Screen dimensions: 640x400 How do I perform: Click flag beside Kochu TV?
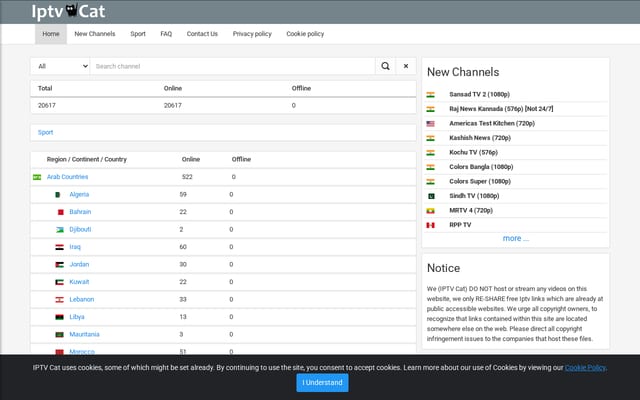pyautogui.click(x=431, y=153)
